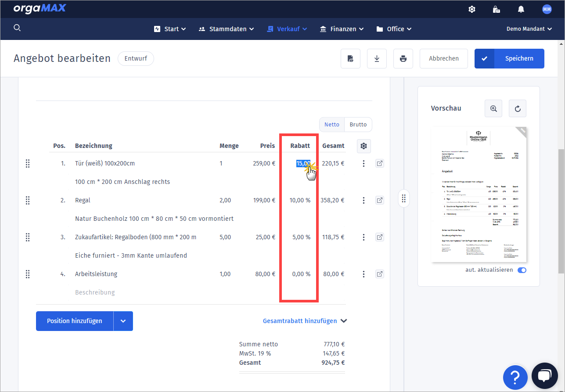Open Regal article via external link icon
565x392 pixels.
pos(380,201)
